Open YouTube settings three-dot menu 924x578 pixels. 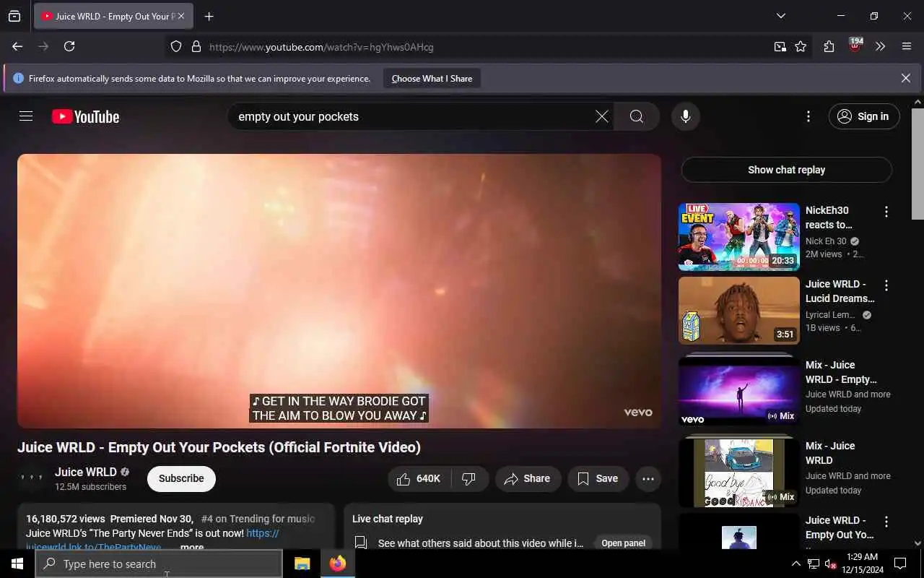808,116
